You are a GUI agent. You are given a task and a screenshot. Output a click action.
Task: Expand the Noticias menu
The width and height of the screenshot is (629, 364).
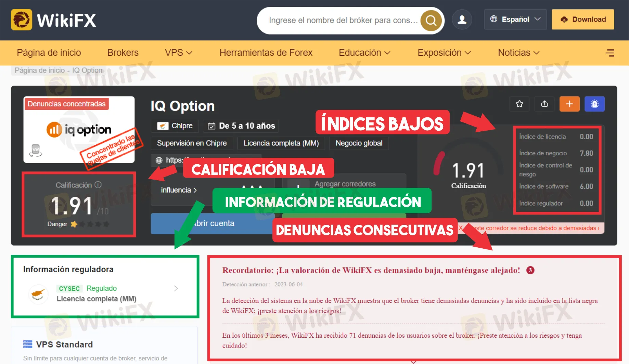519,53
